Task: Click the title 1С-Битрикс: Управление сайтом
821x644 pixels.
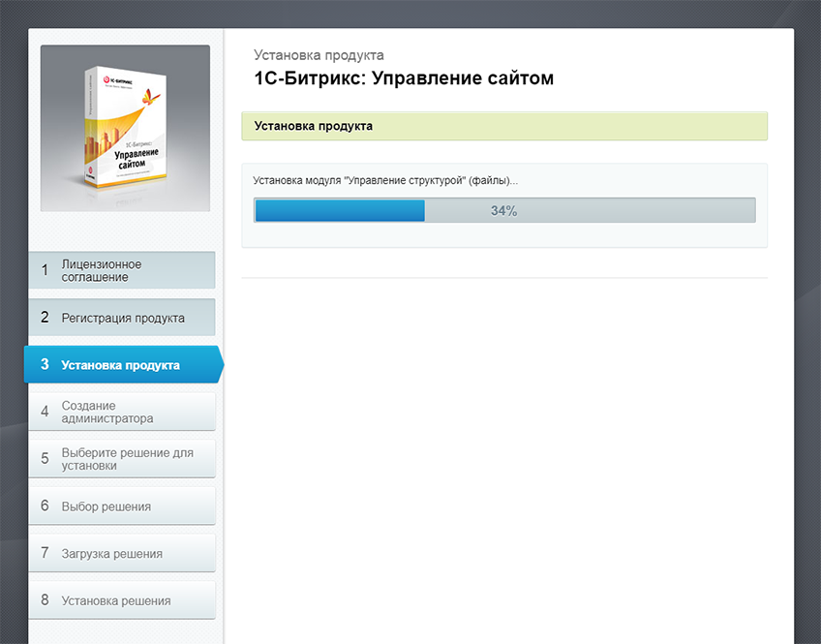Action: pos(404,78)
